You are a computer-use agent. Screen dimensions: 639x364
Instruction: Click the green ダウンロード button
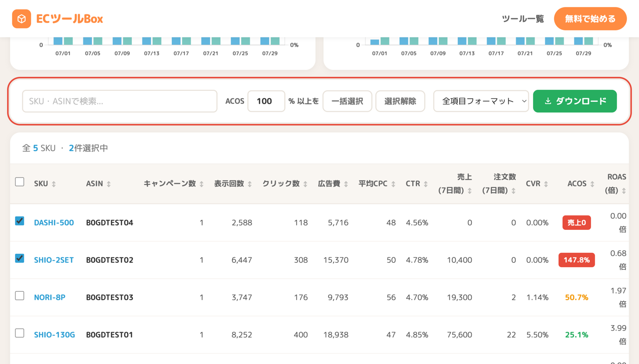tap(575, 101)
